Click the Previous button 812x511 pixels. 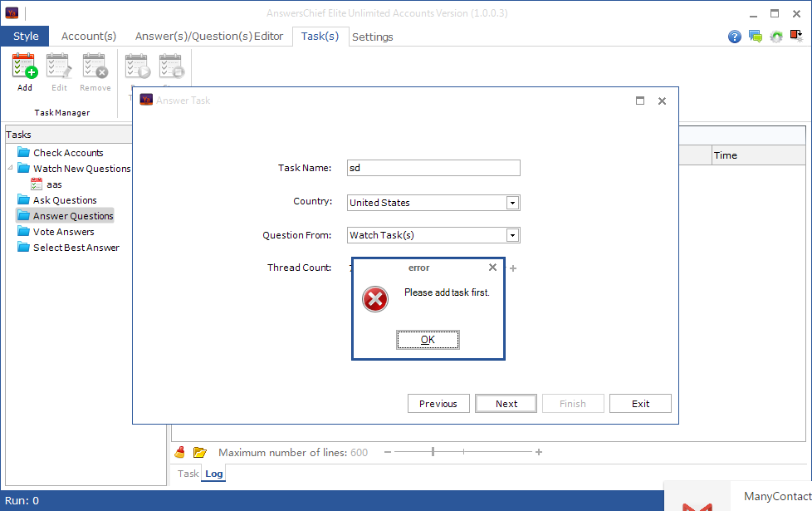click(438, 404)
